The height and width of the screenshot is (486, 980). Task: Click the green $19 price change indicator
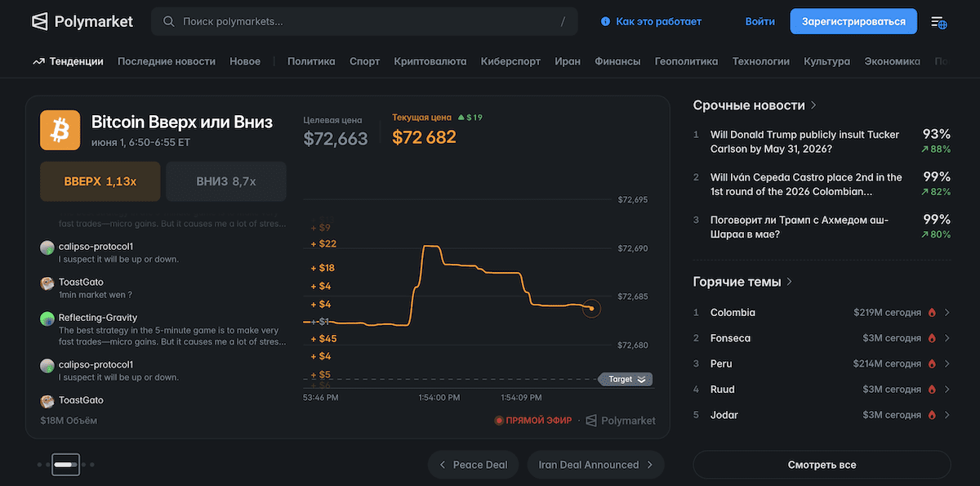(470, 118)
